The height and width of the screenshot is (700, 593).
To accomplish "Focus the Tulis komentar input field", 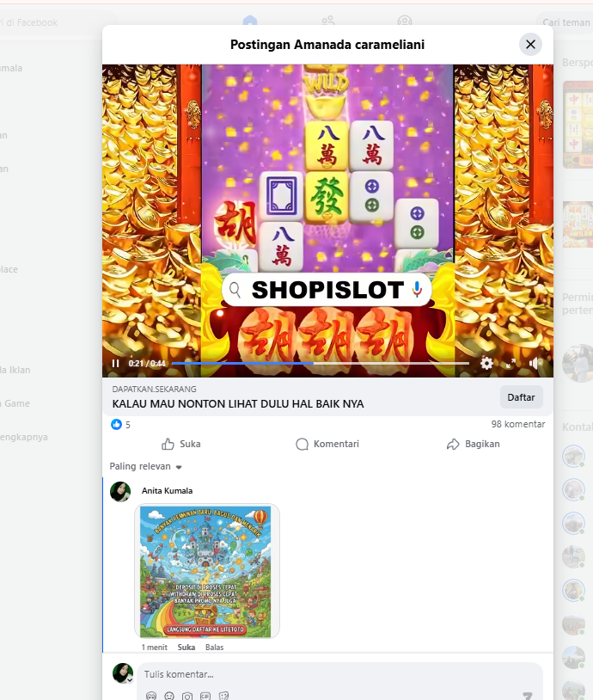I will coord(339,674).
